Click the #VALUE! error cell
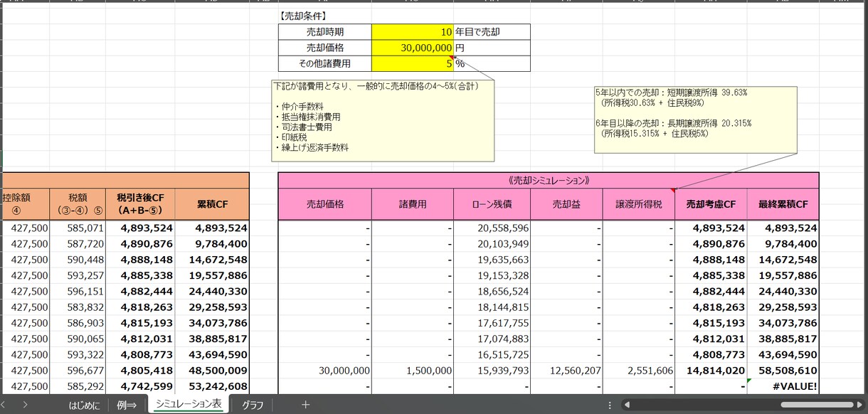 (783, 386)
